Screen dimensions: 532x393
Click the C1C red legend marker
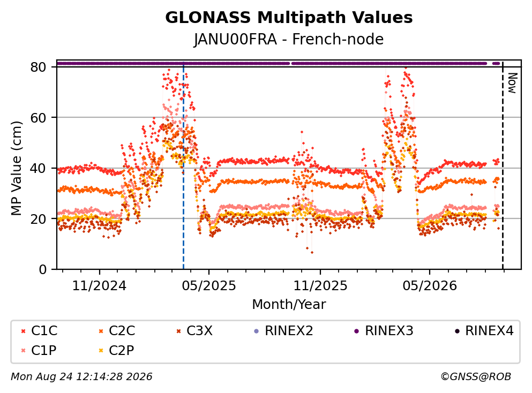coord(23,331)
